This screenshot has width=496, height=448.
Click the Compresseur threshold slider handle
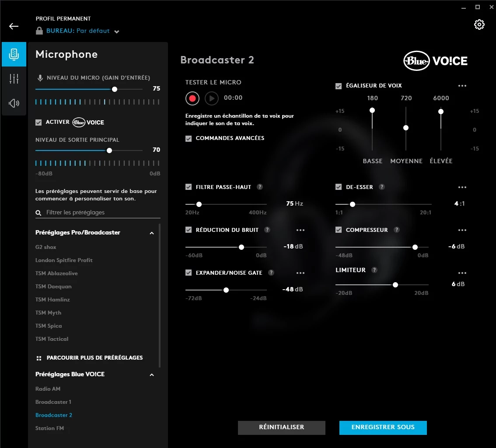point(415,247)
